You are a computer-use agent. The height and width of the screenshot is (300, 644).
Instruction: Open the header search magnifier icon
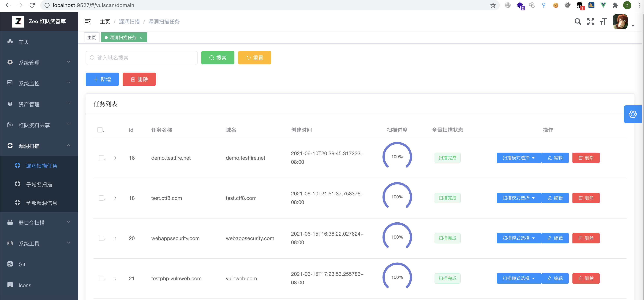click(578, 22)
